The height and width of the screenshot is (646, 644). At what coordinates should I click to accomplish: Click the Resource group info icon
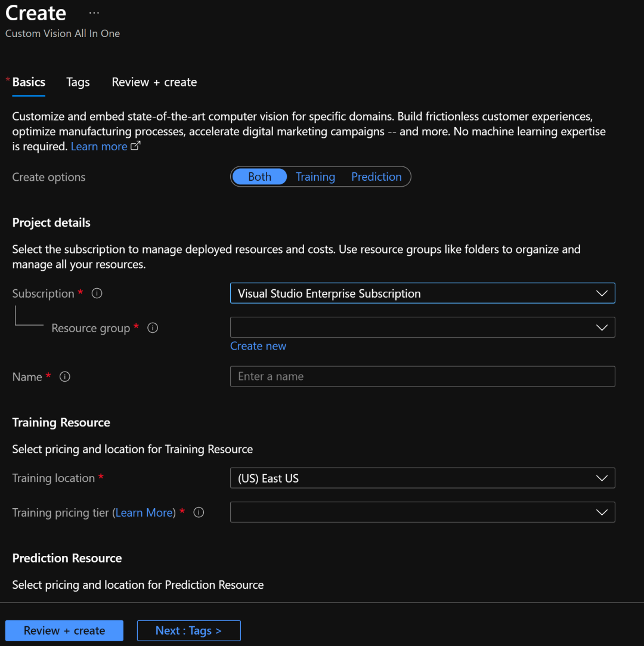coord(153,328)
